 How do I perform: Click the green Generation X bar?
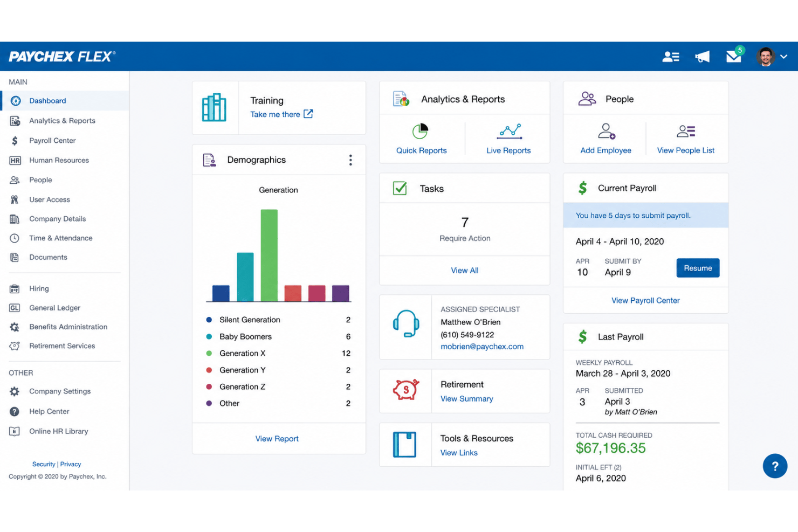269,255
